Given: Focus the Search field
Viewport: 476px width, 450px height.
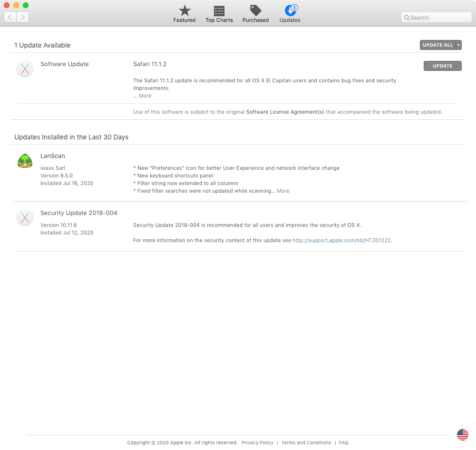Looking at the screenshot, I should [x=436, y=18].
